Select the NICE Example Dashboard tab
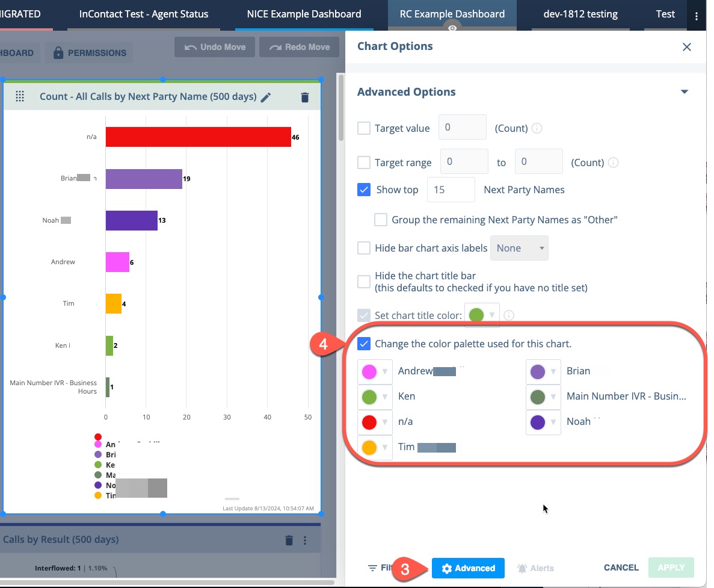The height and width of the screenshot is (588, 714). coord(303,13)
